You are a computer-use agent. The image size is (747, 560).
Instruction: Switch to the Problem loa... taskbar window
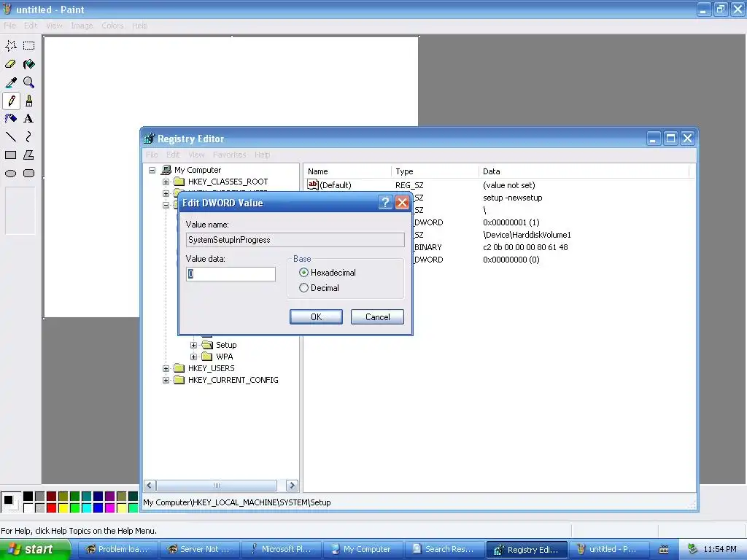pyautogui.click(x=117, y=549)
